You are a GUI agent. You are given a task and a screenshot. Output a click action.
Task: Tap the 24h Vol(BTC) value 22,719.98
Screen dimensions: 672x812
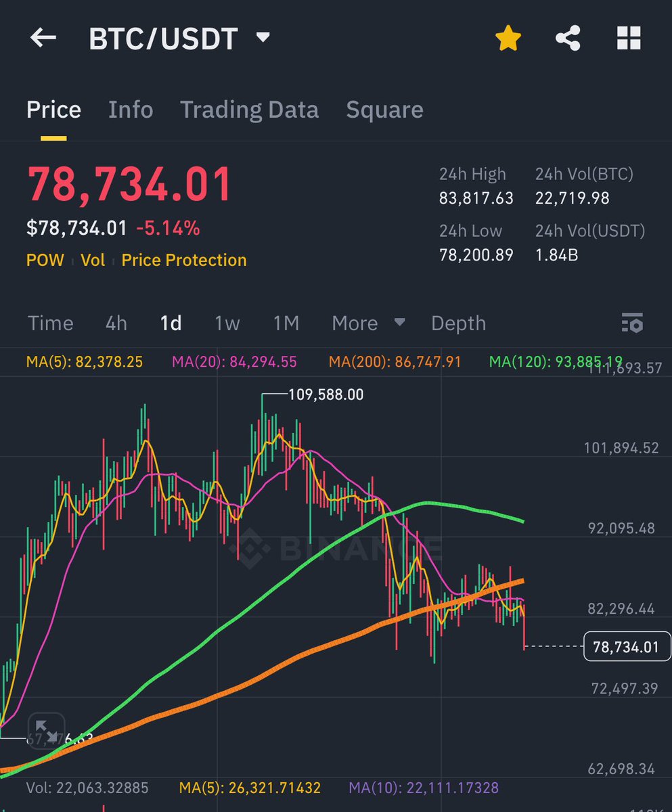573,198
